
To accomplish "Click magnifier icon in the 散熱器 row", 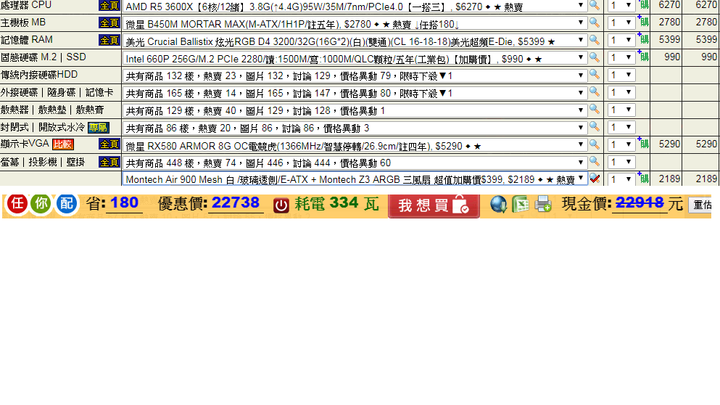I will pos(594,109).
